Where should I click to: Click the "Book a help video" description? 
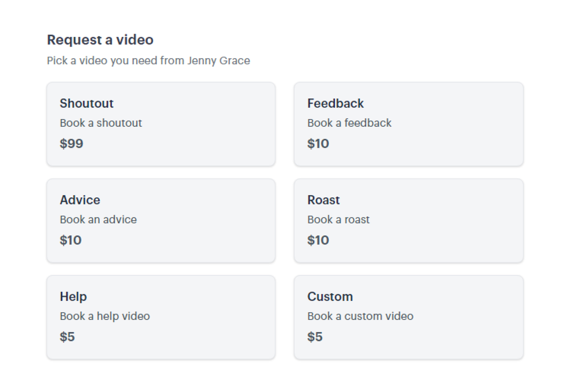(105, 316)
